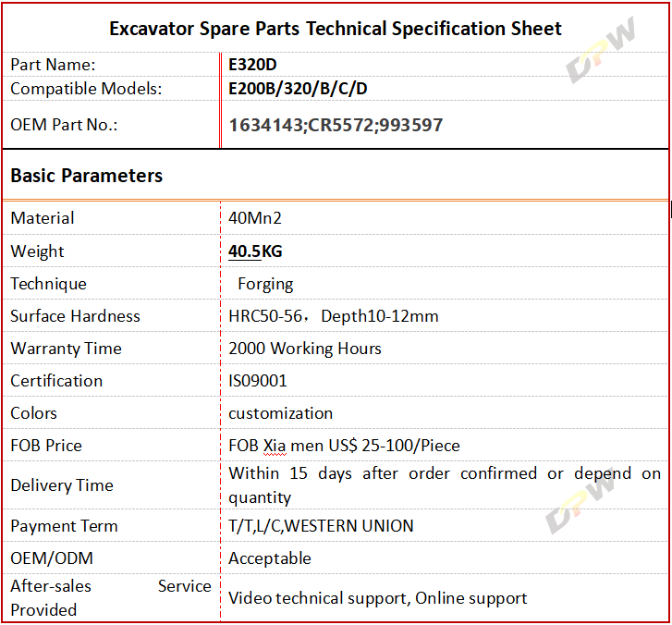The image size is (672, 625).
Task: Select the 'Delivery Time' label
Action: click(62, 485)
